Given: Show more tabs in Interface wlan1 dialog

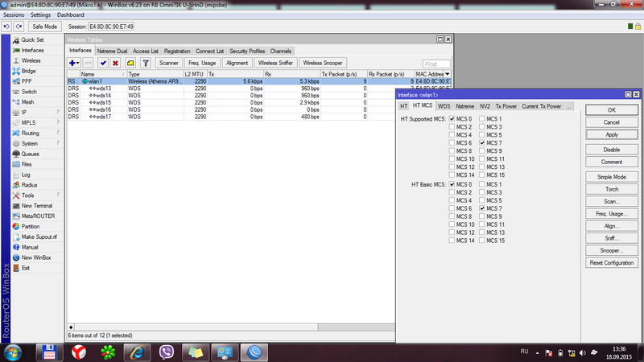Looking at the screenshot, I should [569, 106].
